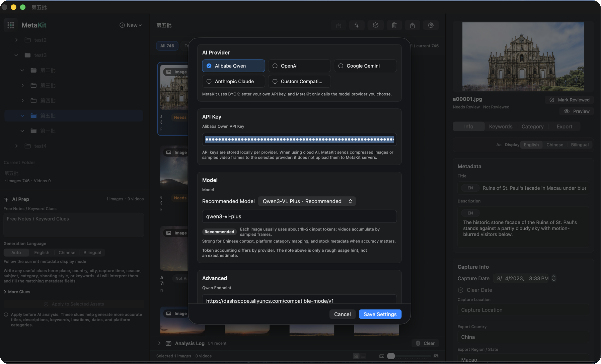Select Custom Compatible provider
Image resolution: width=601 pixels, height=364 pixels.
[299, 81]
